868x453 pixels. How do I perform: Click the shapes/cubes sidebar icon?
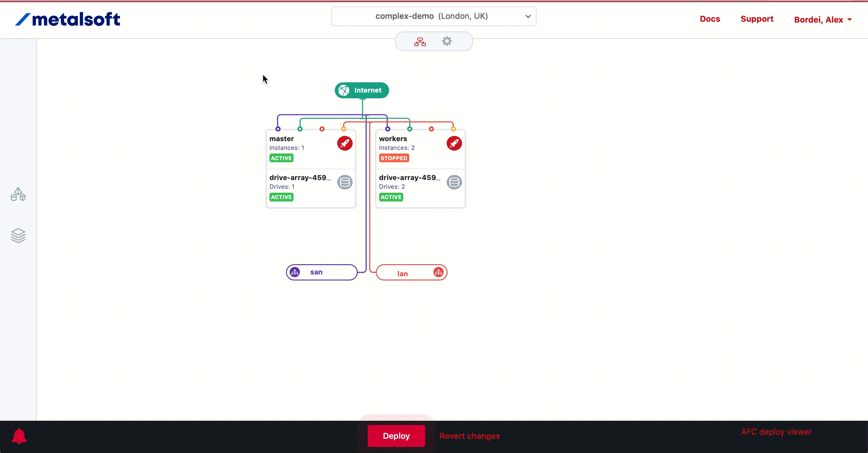pyautogui.click(x=18, y=194)
